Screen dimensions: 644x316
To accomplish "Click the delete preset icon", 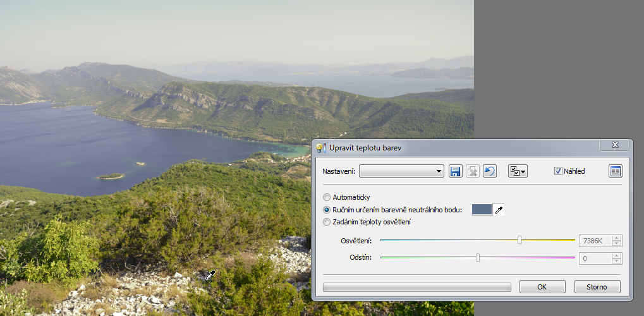I will coord(472,171).
